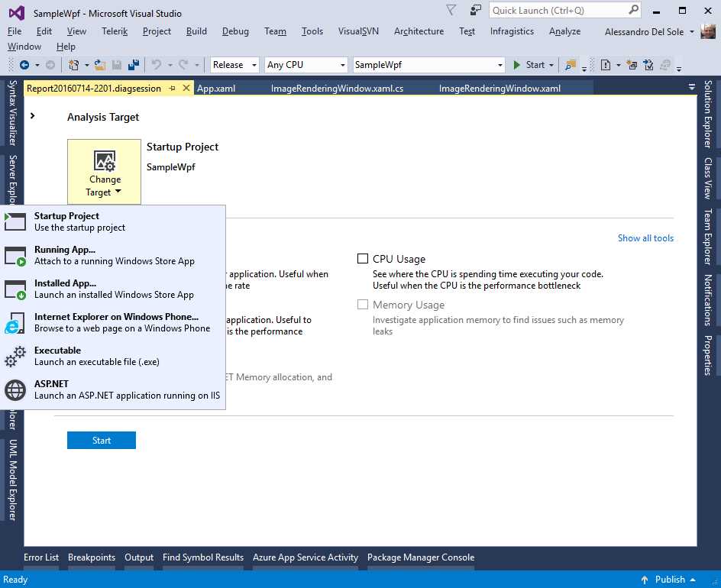Click the New Project toolbar icon

click(73, 65)
